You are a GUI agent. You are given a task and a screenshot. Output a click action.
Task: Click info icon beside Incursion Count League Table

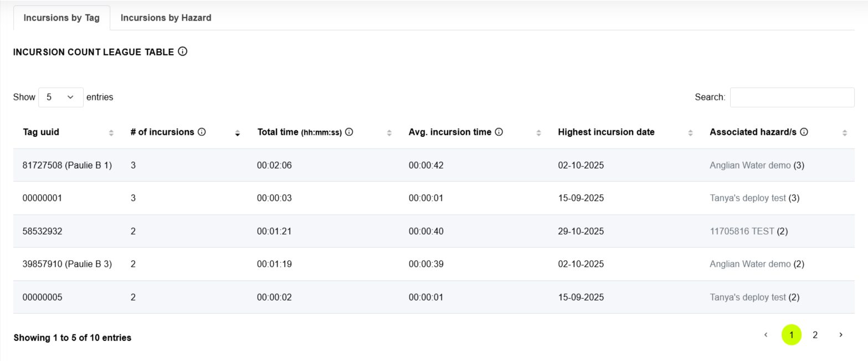[183, 52]
